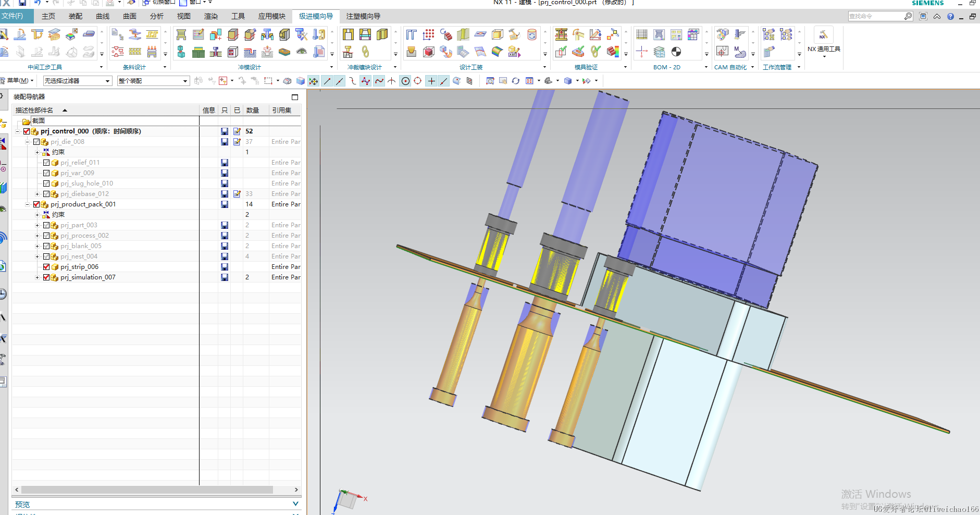This screenshot has width=980, height=515.
Task: Uncheck the prj_product_pack_001 checkbox
Action: (x=36, y=204)
